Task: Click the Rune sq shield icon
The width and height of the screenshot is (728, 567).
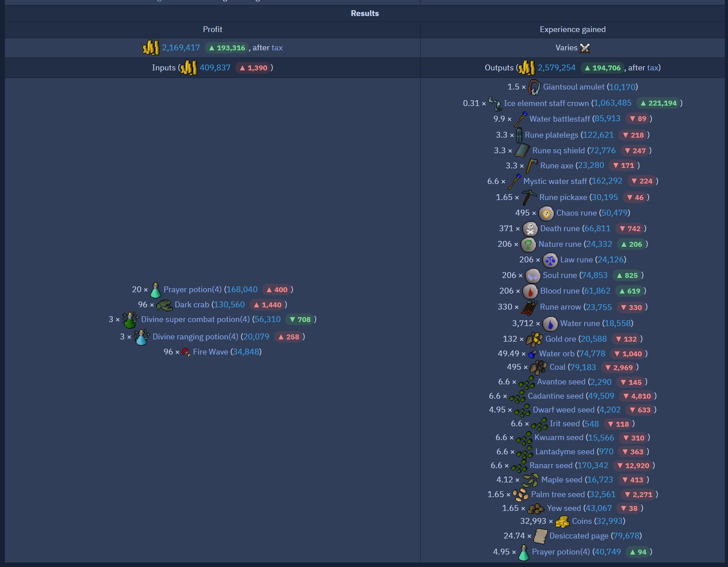Action: (x=522, y=151)
